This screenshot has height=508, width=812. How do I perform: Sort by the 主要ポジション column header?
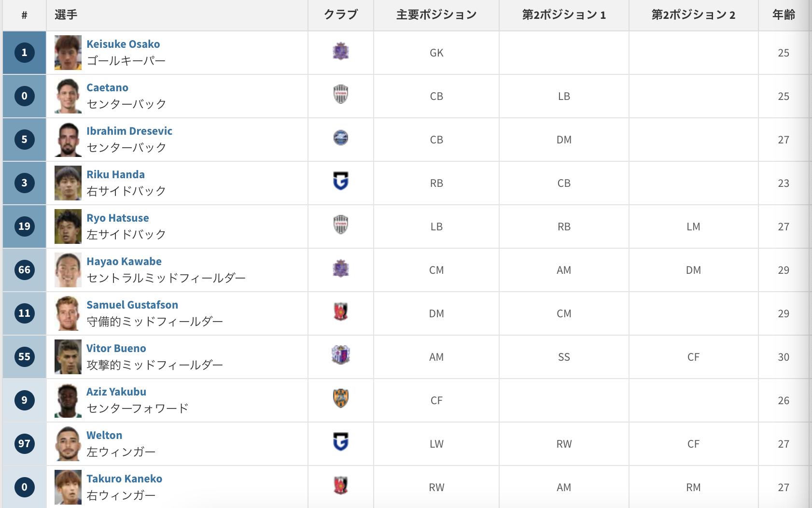[436, 15]
